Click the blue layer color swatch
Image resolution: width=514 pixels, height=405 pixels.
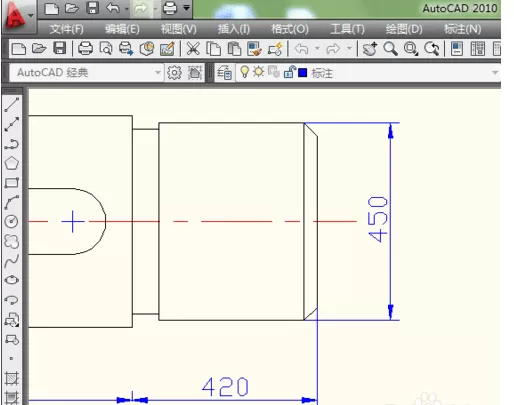(x=302, y=72)
